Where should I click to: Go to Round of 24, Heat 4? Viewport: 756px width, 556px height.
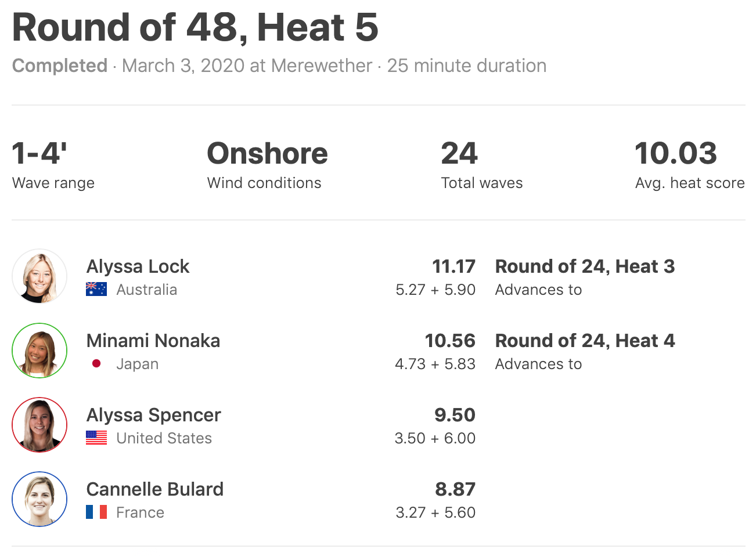coord(585,341)
